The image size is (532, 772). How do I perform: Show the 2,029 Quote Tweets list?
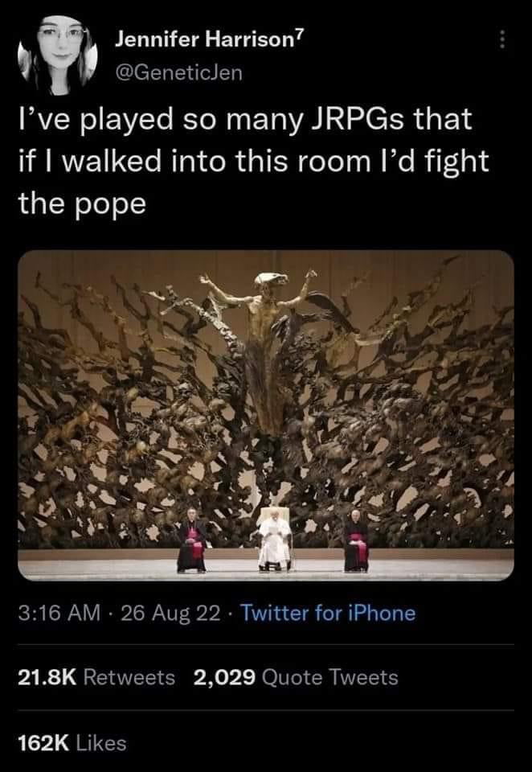pyautogui.click(x=296, y=677)
